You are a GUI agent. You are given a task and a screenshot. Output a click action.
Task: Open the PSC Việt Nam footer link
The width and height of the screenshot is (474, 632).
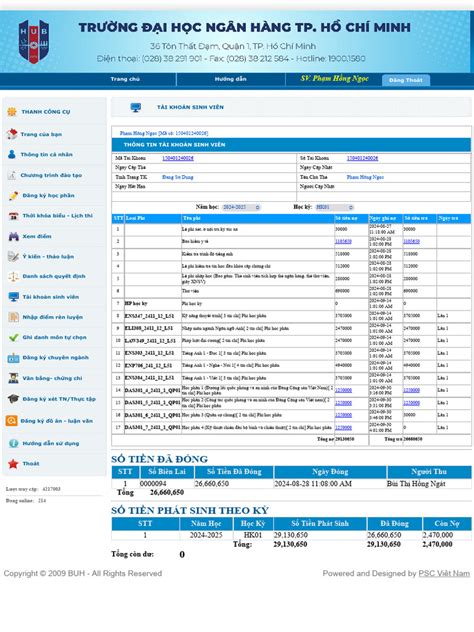coord(444,573)
